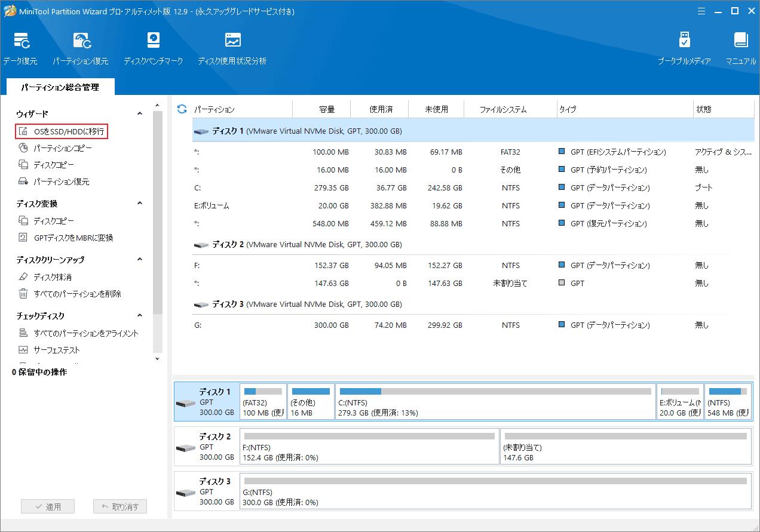
Task: Collapse the ディスク変換 section
Action: [x=139, y=203]
